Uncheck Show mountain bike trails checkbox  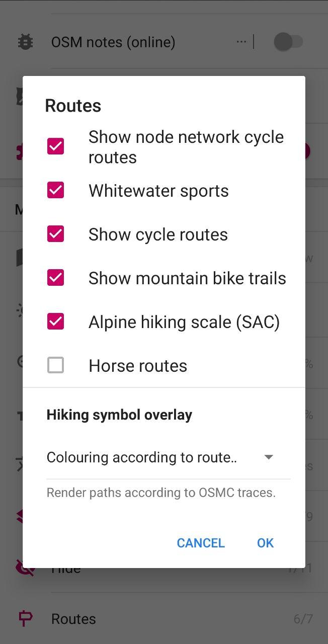(55, 278)
